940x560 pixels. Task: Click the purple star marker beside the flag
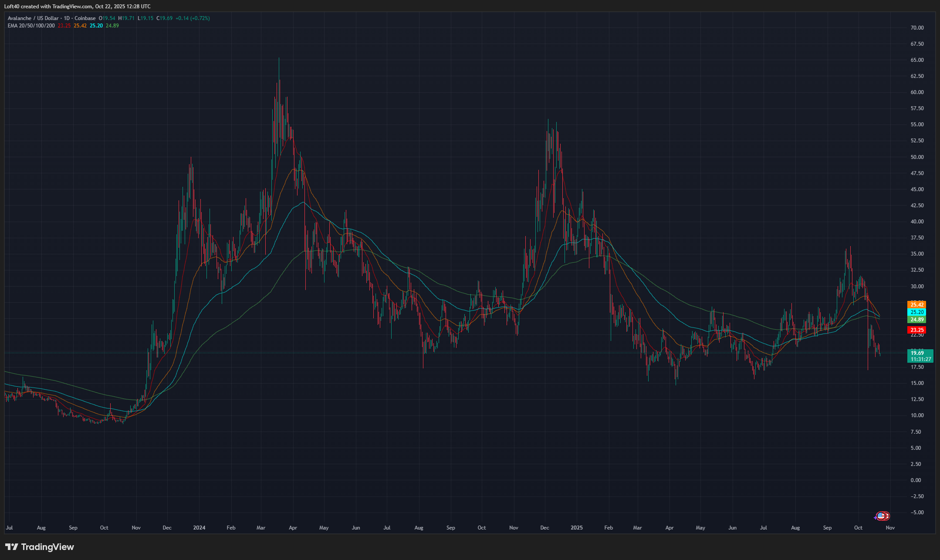(x=876, y=518)
